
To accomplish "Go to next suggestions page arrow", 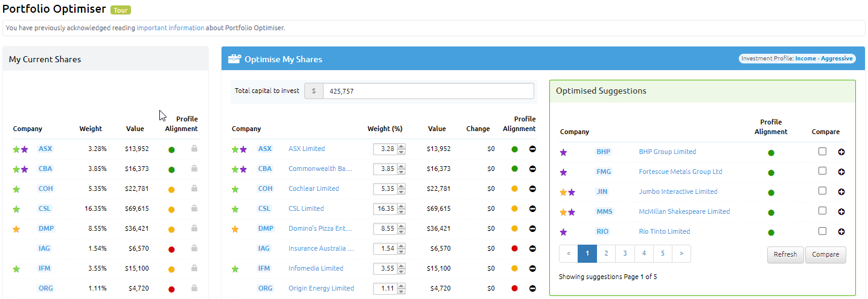I will click(x=681, y=254).
